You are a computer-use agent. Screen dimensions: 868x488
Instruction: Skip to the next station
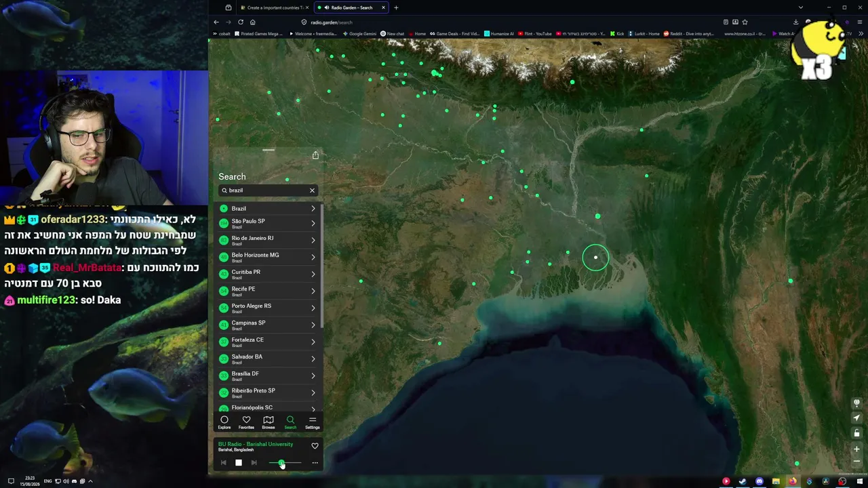254,463
